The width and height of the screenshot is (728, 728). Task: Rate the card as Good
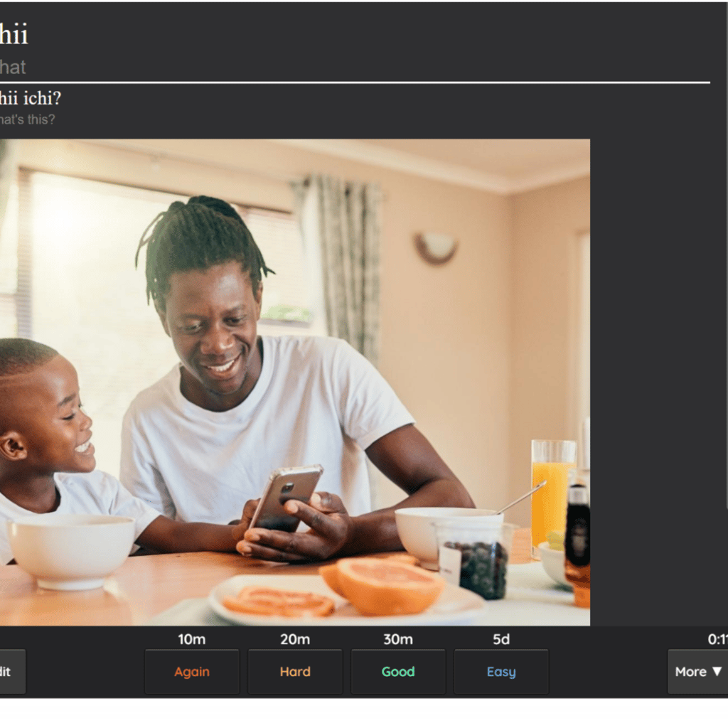click(398, 671)
